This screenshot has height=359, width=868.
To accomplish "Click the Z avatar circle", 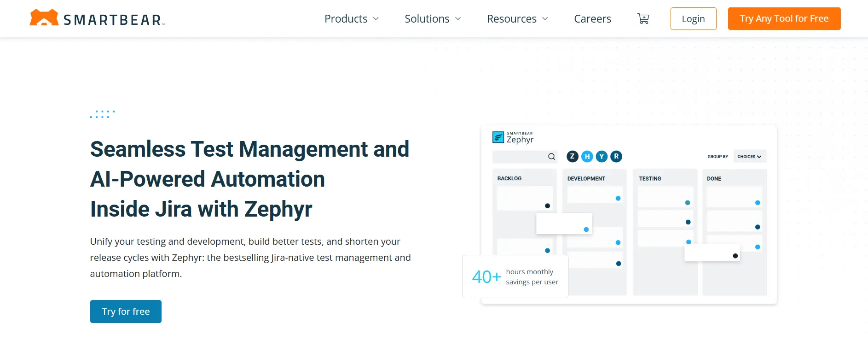I will tap(573, 157).
